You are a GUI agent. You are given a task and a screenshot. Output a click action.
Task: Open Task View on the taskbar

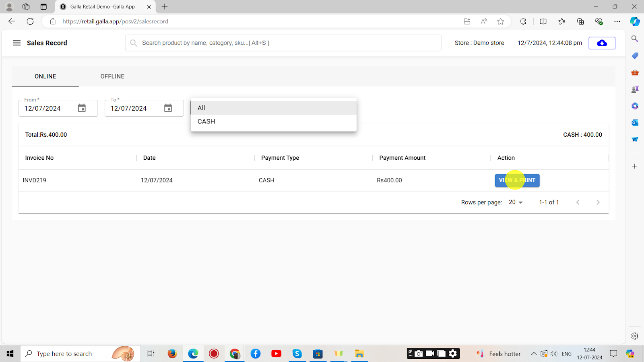click(151, 354)
